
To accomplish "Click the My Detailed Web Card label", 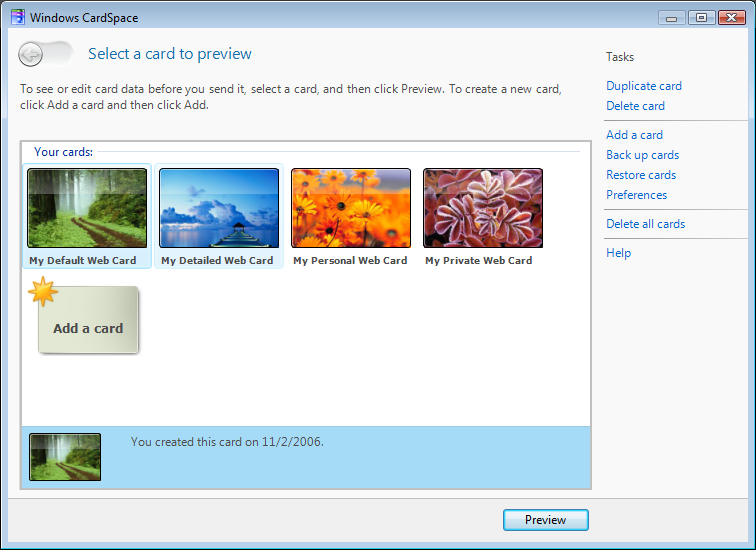I will point(217,260).
